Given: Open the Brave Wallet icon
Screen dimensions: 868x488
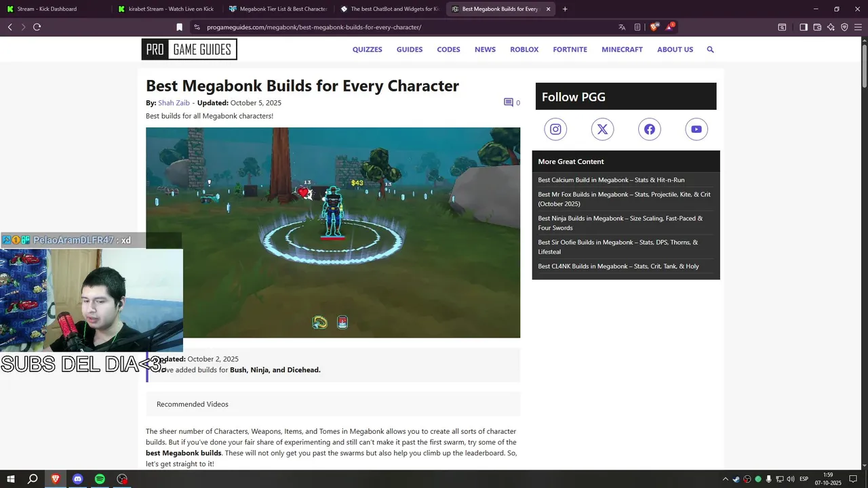Looking at the screenshot, I should pyautogui.click(x=817, y=27).
